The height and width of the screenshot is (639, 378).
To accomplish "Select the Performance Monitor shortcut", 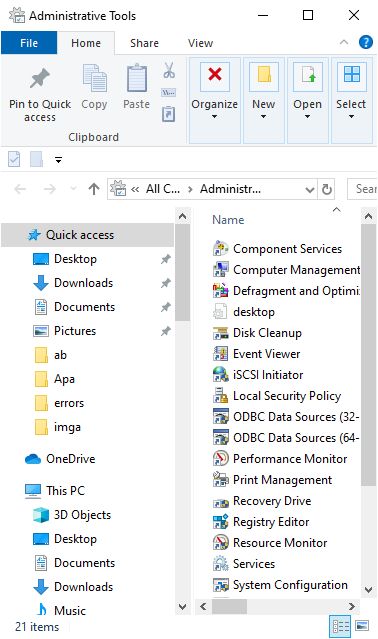I will point(280,458).
